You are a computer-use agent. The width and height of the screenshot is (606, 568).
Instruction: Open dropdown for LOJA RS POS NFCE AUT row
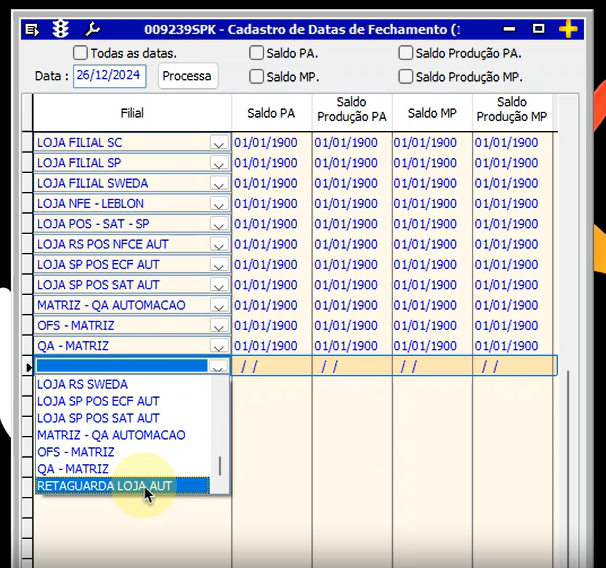219,245
